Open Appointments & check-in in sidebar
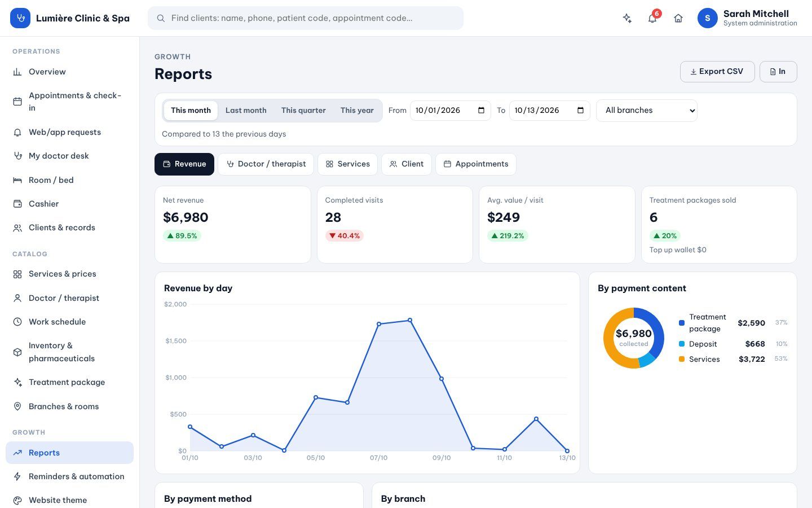The width and height of the screenshot is (812, 508). click(x=70, y=102)
